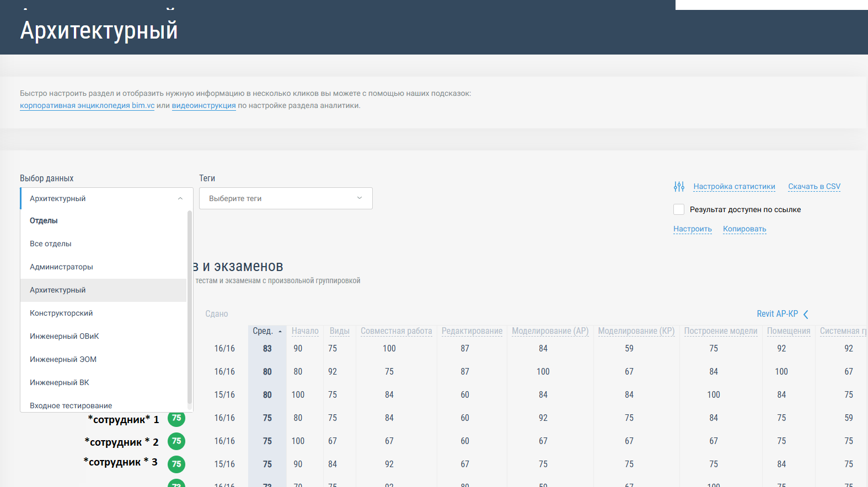
Task: Collapse the Архитектурный data selection dropdown
Action: [180, 199]
